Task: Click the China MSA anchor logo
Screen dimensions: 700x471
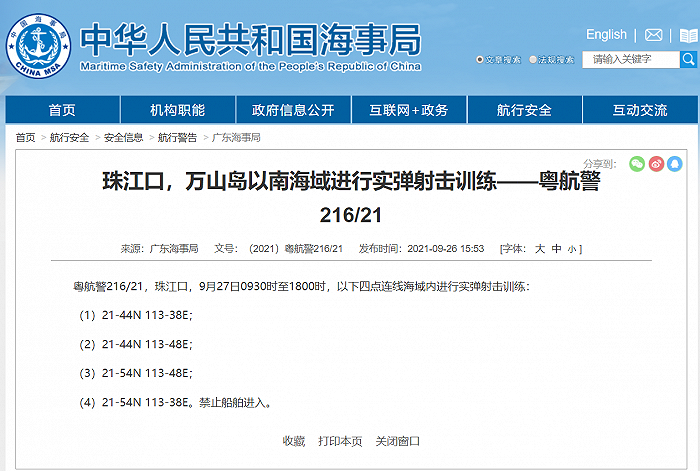Action: click(x=38, y=46)
